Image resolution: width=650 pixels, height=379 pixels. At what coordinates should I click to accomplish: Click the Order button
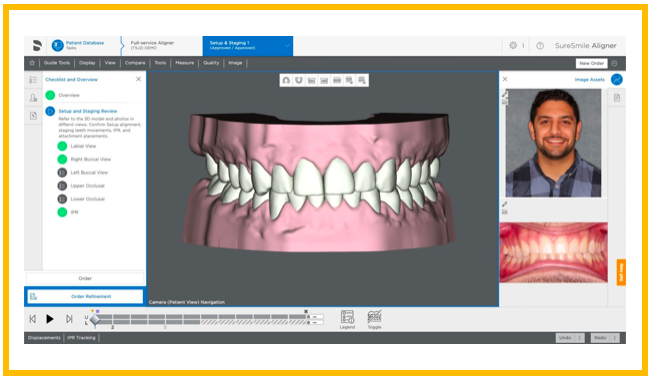(x=85, y=278)
